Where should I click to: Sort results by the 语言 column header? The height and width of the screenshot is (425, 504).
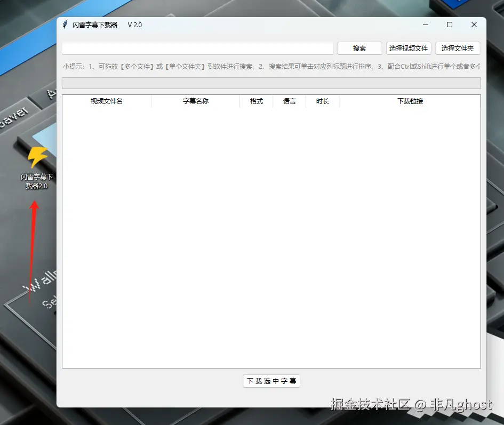coord(289,101)
